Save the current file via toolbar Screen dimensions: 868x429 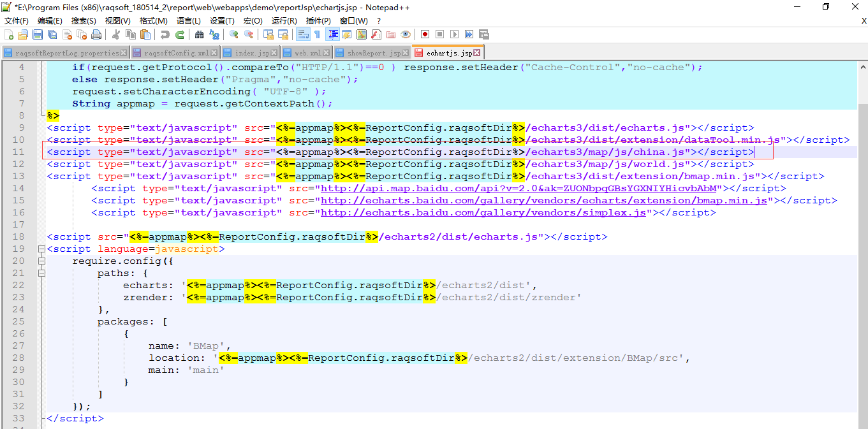[38, 34]
